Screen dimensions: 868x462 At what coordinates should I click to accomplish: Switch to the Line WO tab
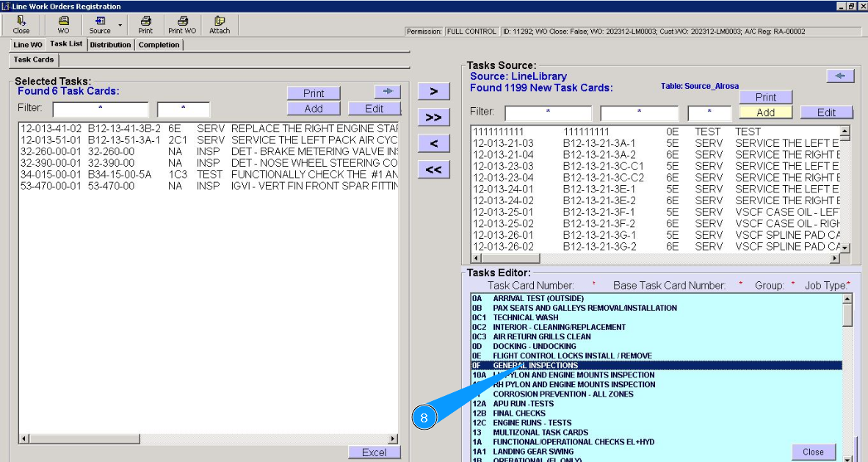click(28, 45)
